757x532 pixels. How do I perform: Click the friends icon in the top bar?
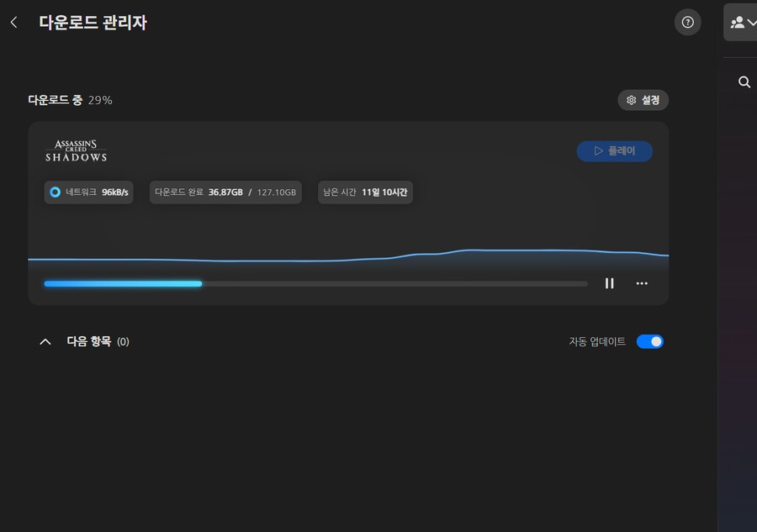[736, 22]
